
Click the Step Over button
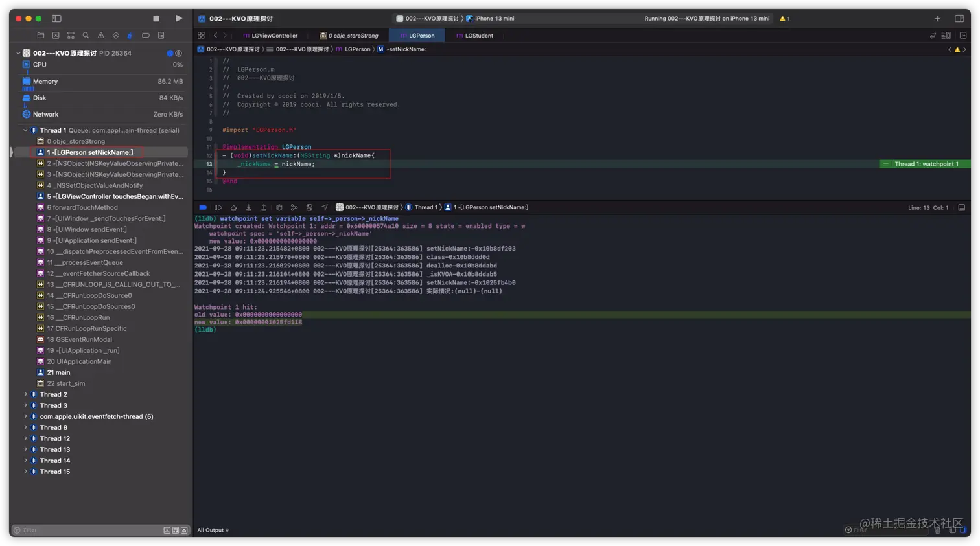[234, 208]
